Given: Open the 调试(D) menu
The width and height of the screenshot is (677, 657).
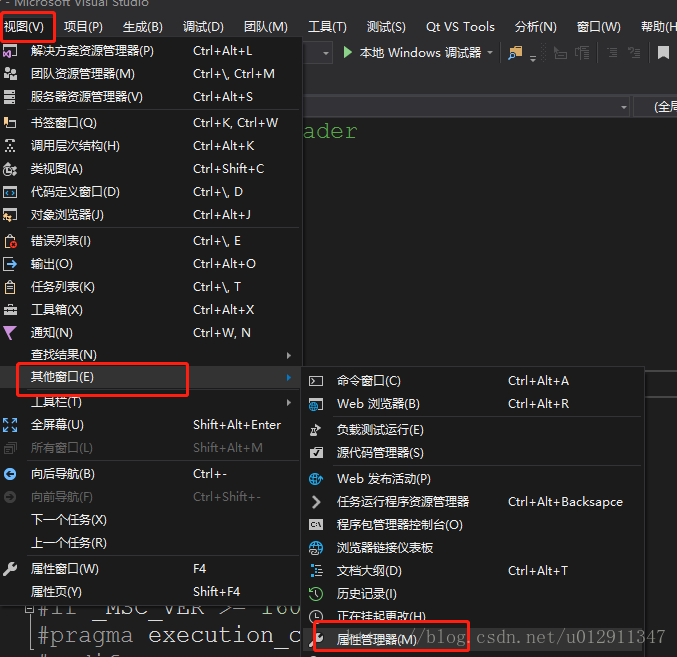Looking at the screenshot, I should (203, 27).
